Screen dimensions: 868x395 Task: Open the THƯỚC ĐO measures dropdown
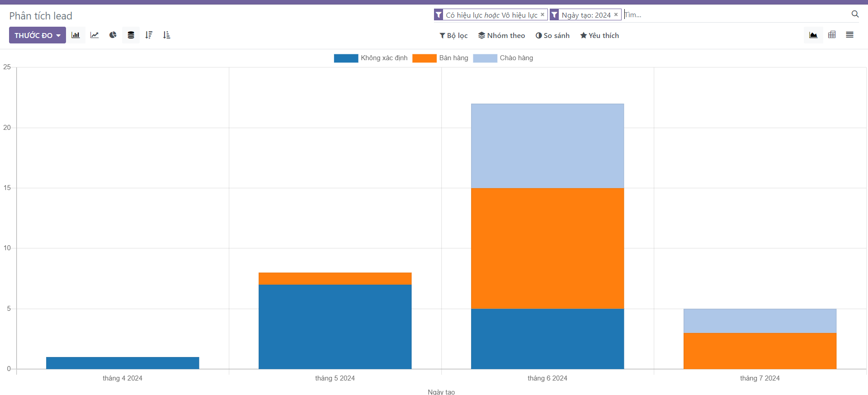[38, 35]
